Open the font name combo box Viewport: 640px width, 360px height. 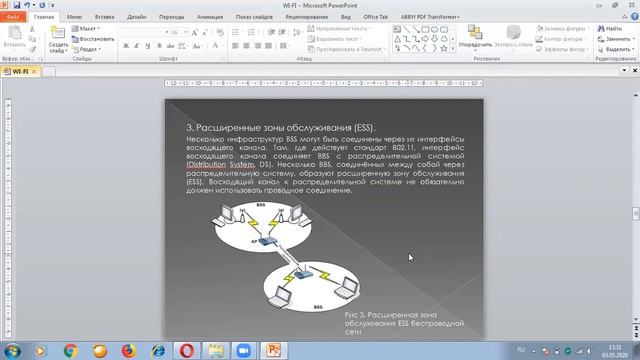145,32
